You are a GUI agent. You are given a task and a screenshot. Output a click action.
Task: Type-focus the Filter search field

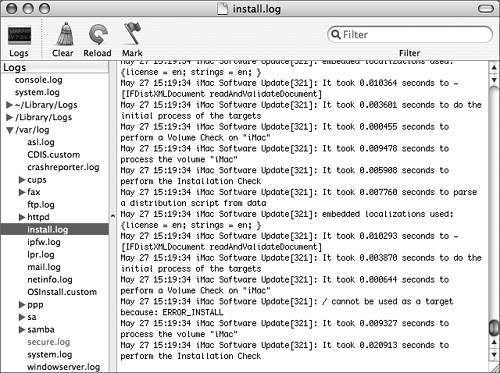pos(410,34)
